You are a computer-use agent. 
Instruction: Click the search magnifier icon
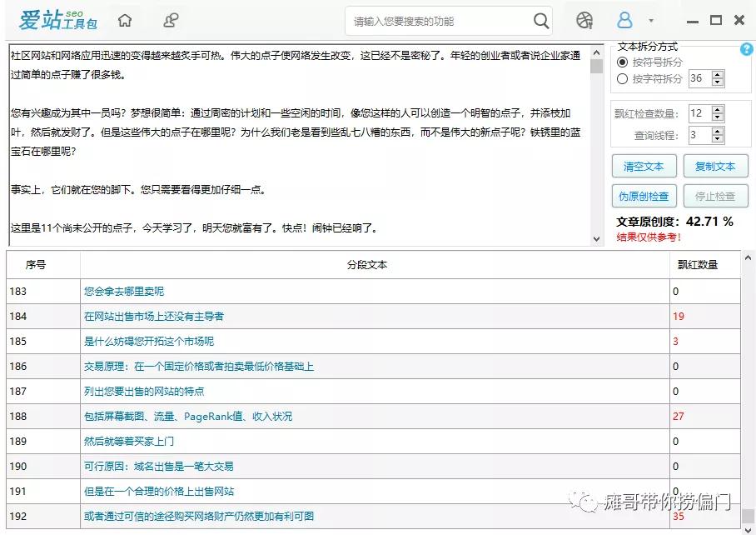tap(541, 21)
